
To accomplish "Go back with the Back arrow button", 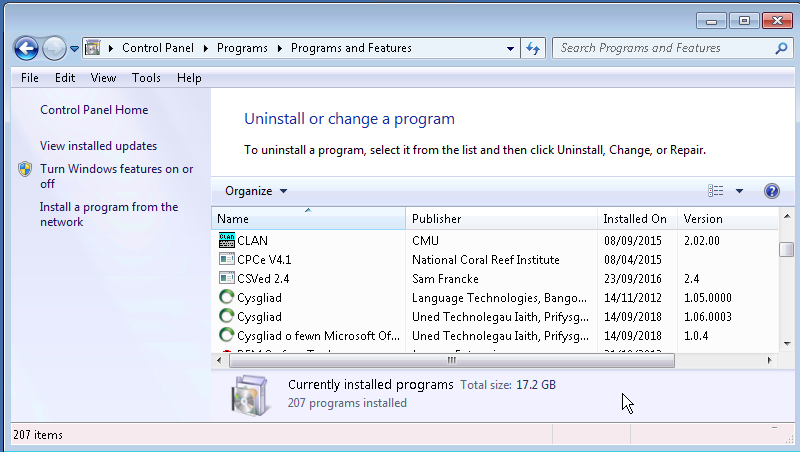I will [x=26, y=48].
